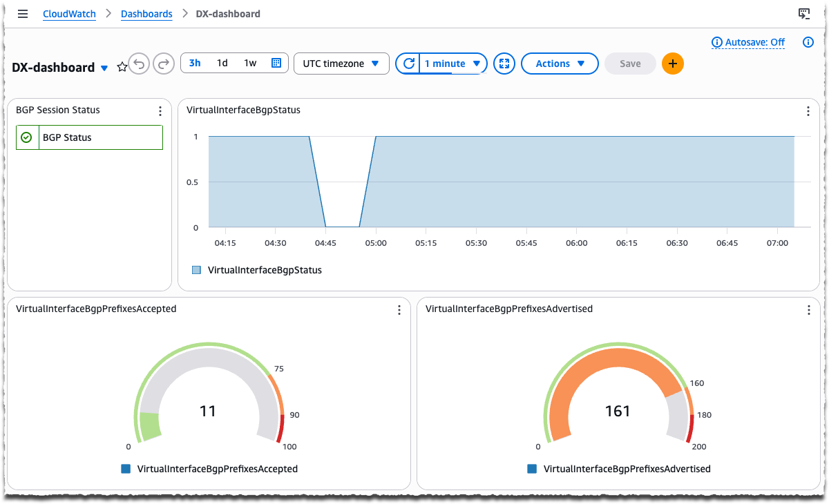The height and width of the screenshot is (504, 829).
Task: Star DX-dashboard as a favorite
Action: click(x=122, y=67)
